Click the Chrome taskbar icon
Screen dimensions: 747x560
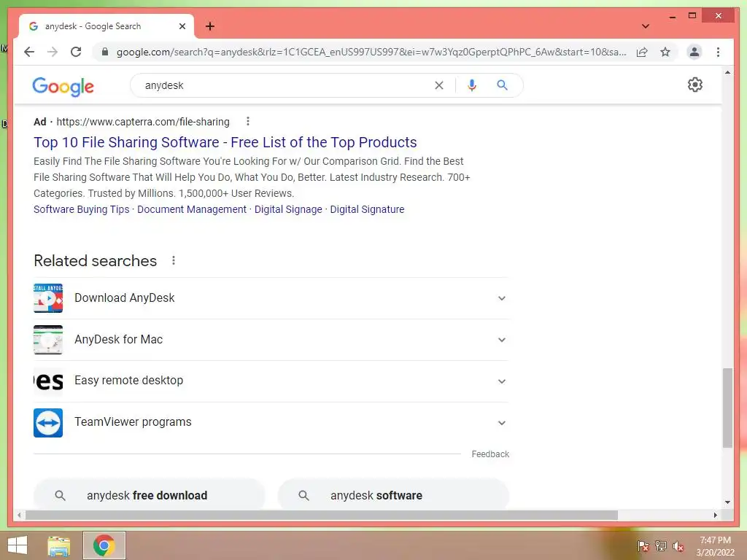pos(104,545)
